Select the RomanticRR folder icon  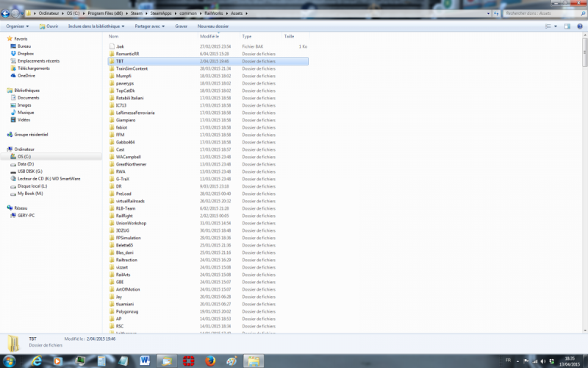point(112,54)
